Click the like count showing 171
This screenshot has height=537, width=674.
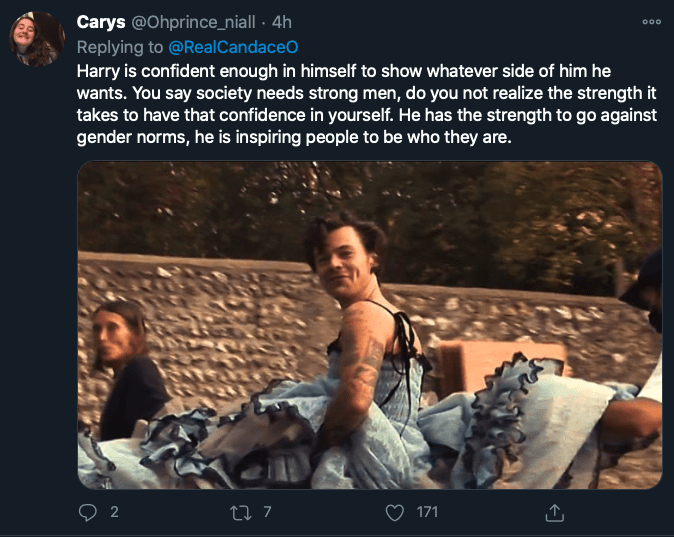[x=428, y=512]
